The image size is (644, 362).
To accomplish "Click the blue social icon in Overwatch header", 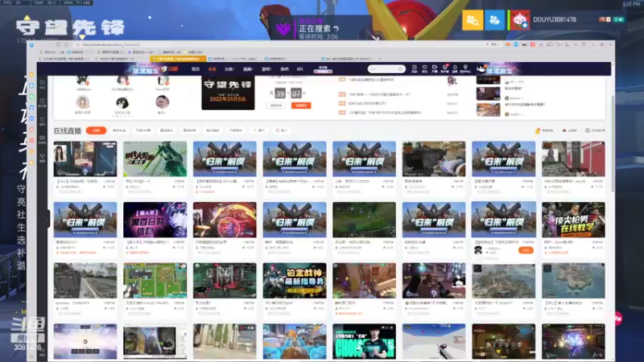I will click(x=494, y=19).
